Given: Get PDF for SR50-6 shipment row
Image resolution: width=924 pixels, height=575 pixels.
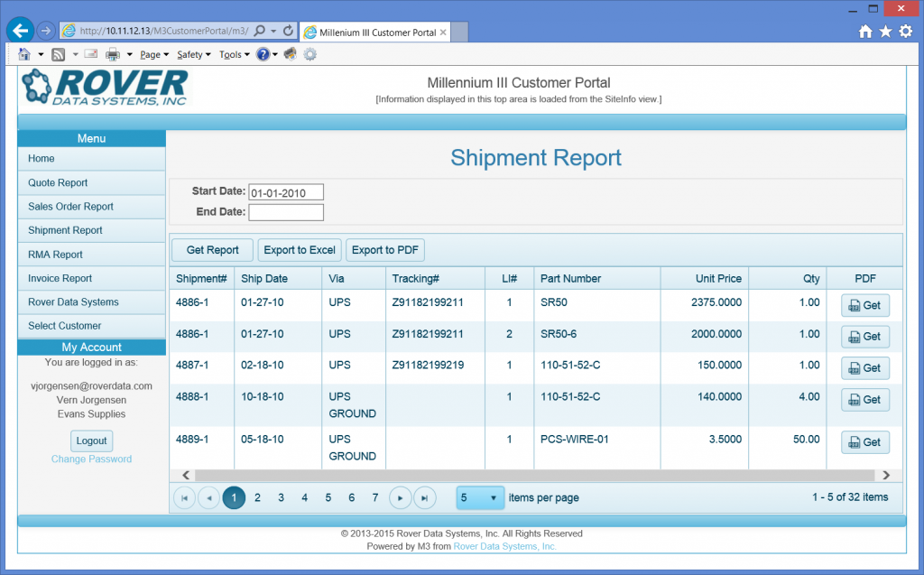Looking at the screenshot, I should (865, 337).
